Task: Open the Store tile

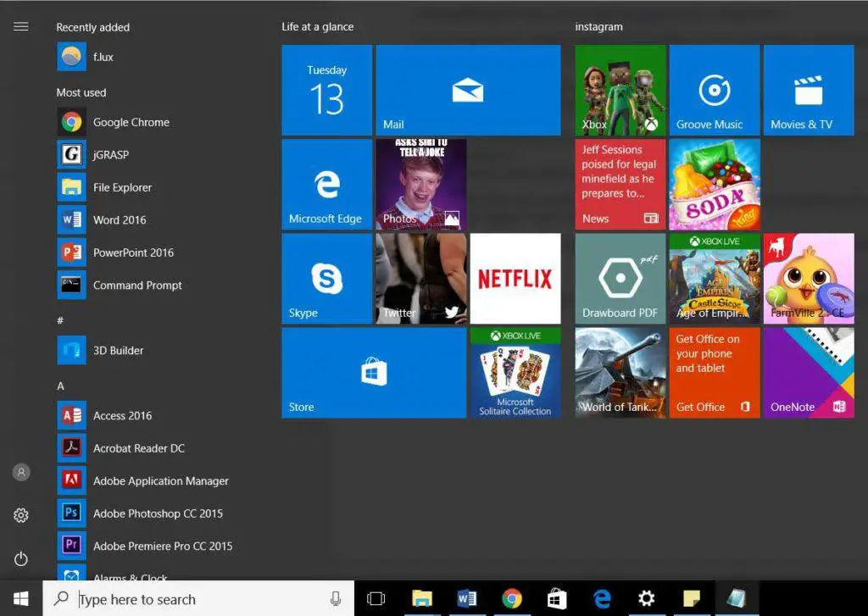Action: pos(374,373)
